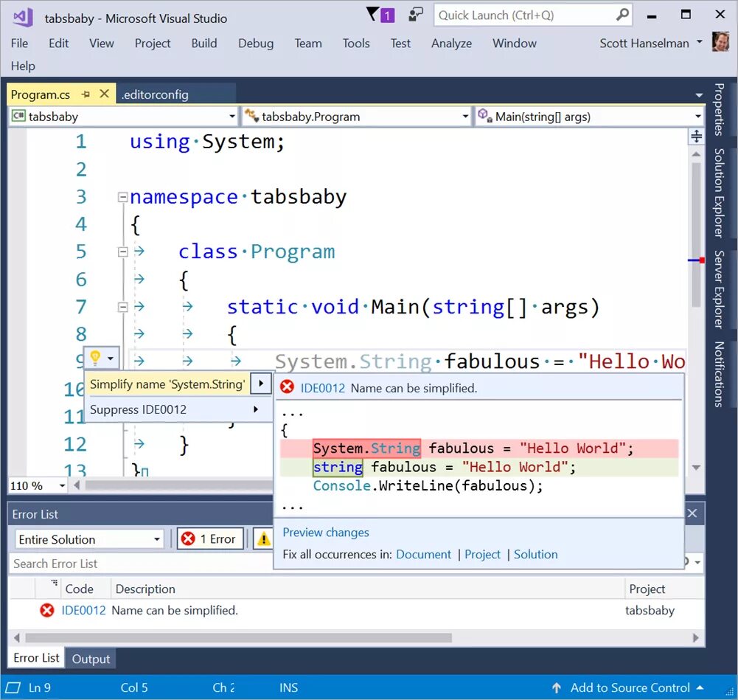Click the Error List filter column icon

(54, 583)
